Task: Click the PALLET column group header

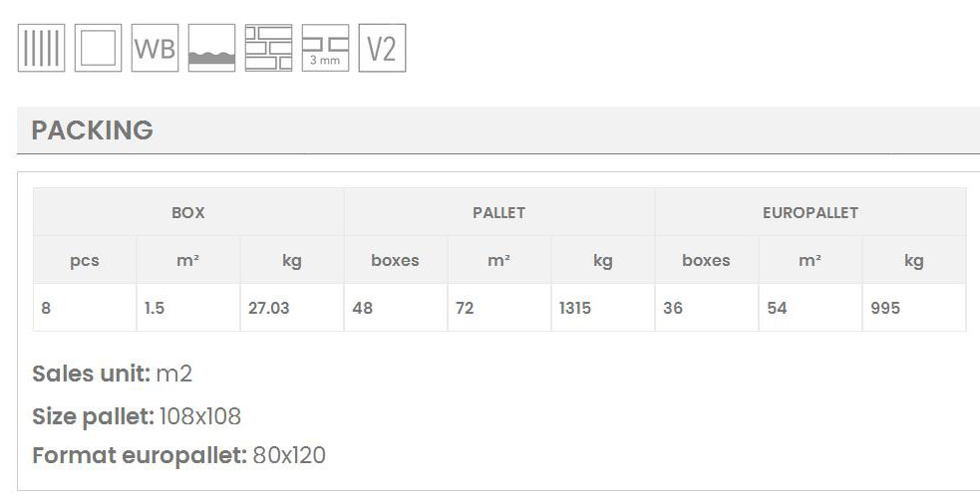Action: [498, 212]
